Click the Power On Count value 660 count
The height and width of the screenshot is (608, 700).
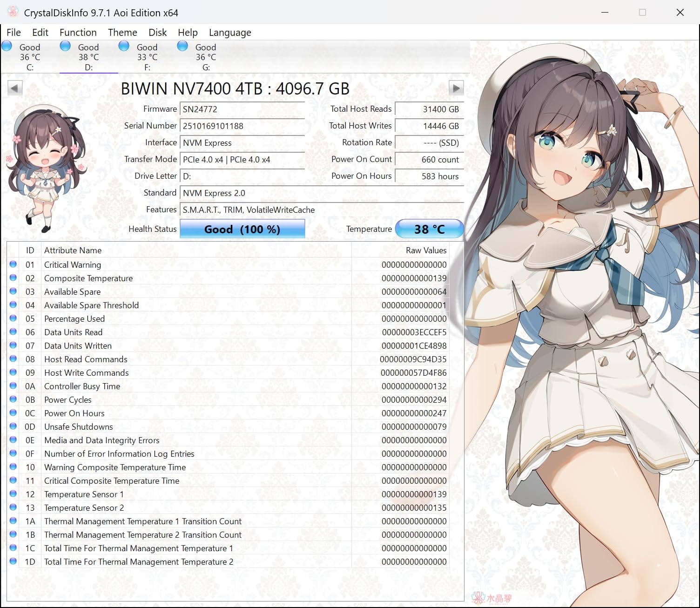point(429,159)
